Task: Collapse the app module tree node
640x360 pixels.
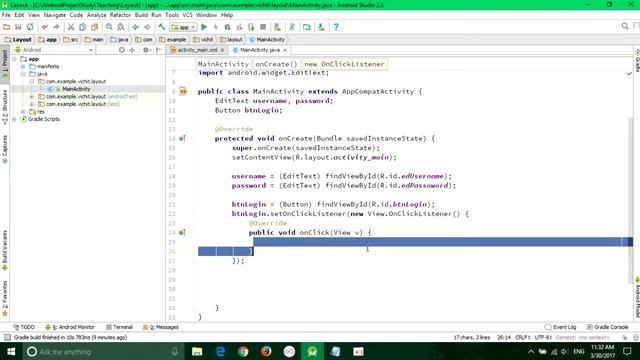Action: [x=14, y=59]
